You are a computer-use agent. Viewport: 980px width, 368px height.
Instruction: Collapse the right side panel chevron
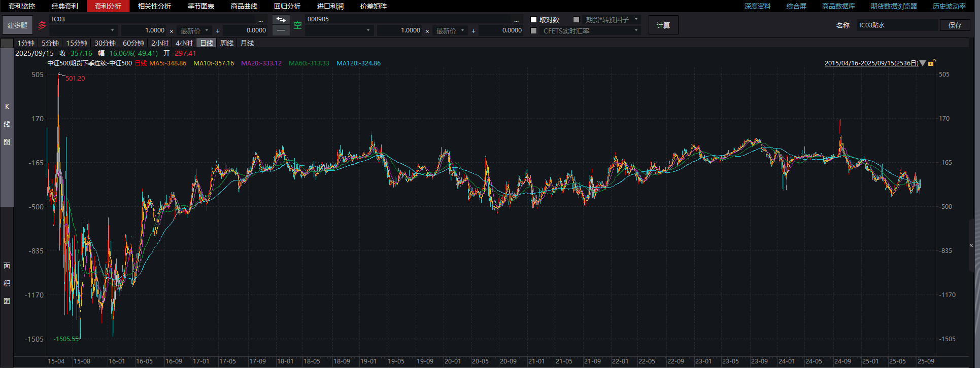971,245
